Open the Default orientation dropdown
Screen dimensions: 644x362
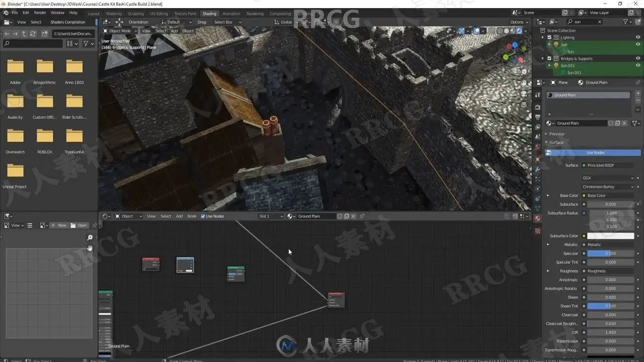(x=177, y=22)
